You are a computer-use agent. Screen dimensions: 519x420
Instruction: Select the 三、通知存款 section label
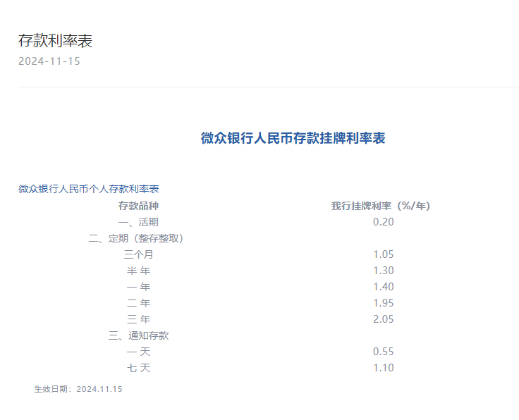tap(138, 335)
